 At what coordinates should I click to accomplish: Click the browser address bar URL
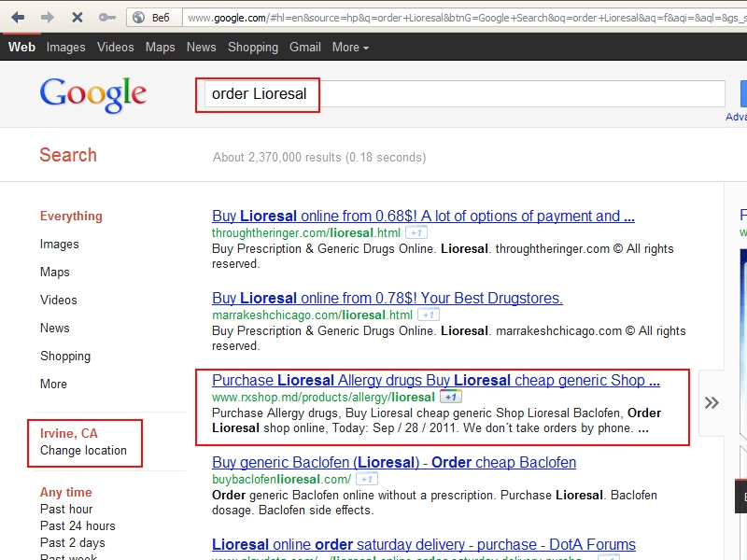(x=464, y=18)
